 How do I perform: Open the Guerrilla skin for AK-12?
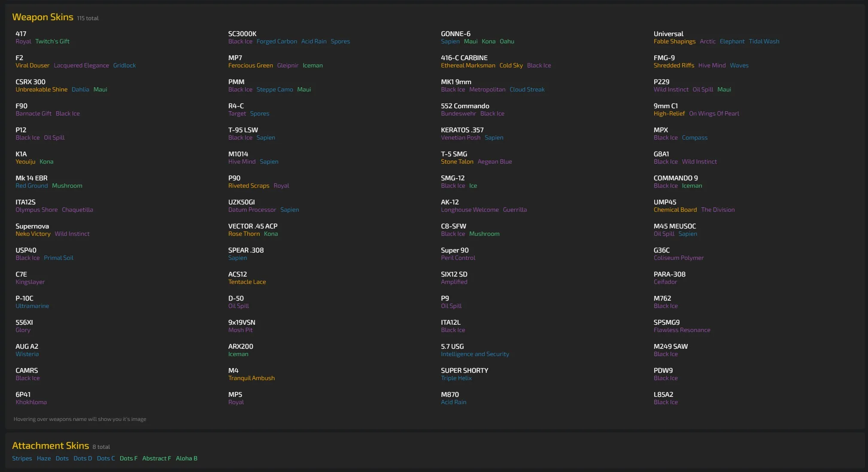515,210
